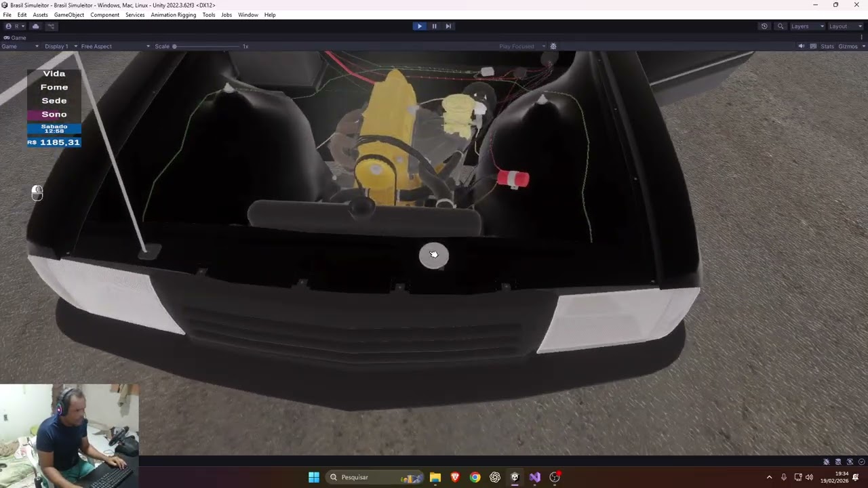Toggle the Gizmos button

point(848,46)
